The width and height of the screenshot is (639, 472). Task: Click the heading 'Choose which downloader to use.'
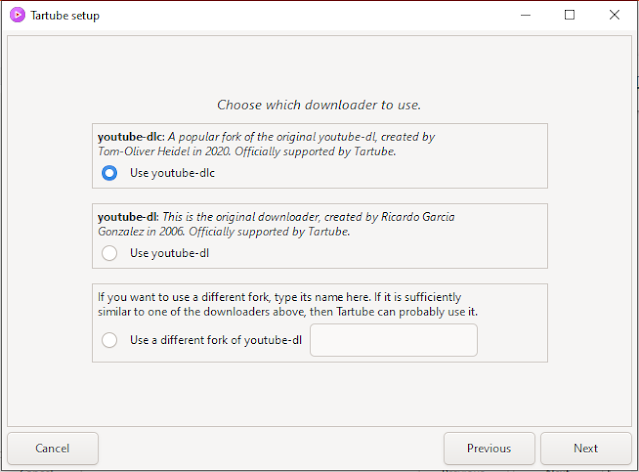(x=319, y=105)
